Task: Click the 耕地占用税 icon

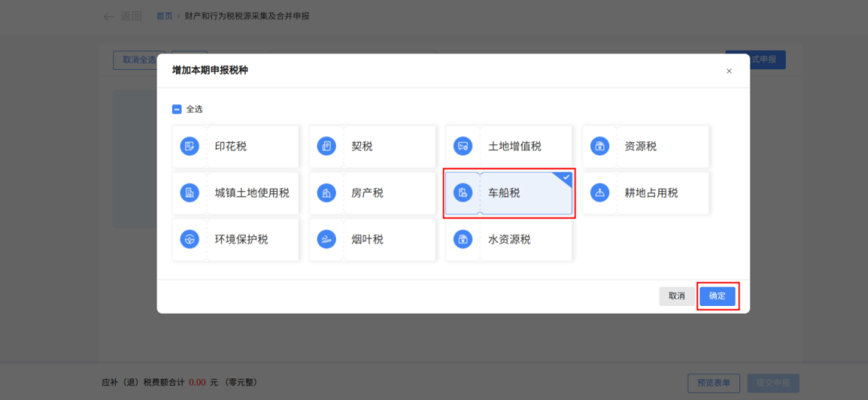Action: 600,193
